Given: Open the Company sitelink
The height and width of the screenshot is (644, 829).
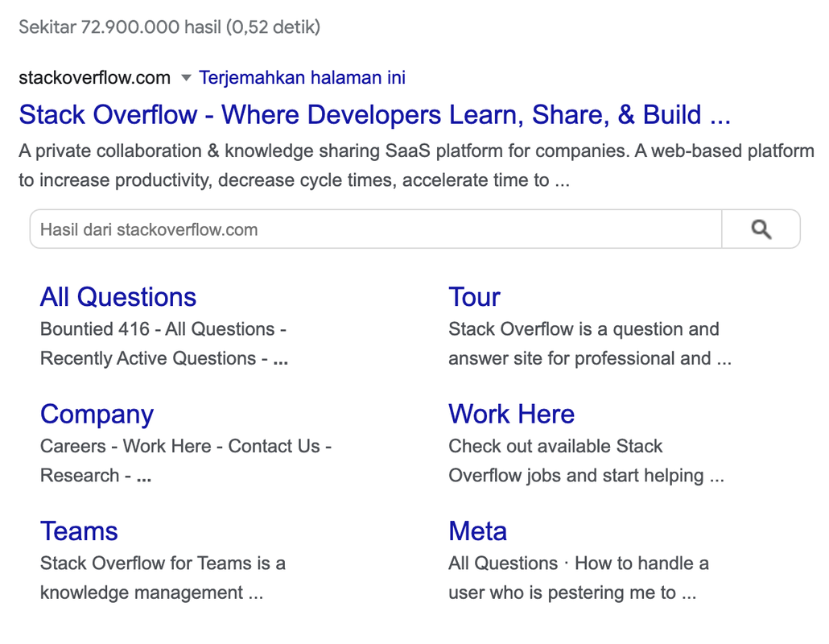Looking at the screenshot, I should [97, 414].
